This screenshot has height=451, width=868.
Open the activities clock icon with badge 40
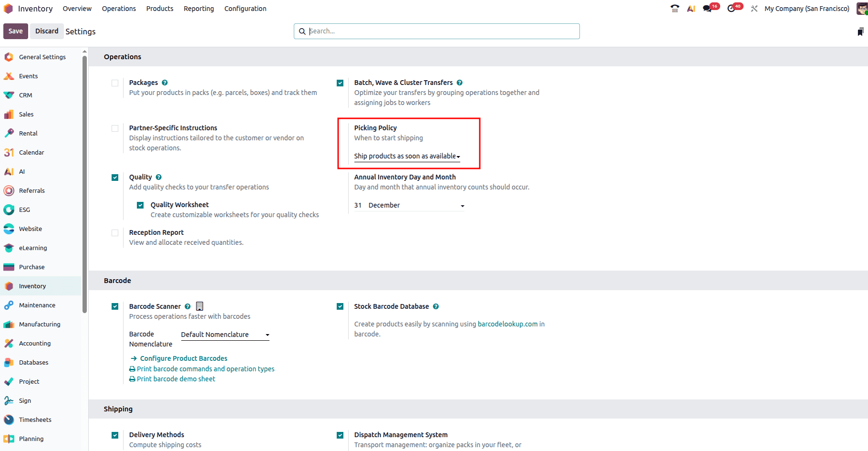click(731, 9)
